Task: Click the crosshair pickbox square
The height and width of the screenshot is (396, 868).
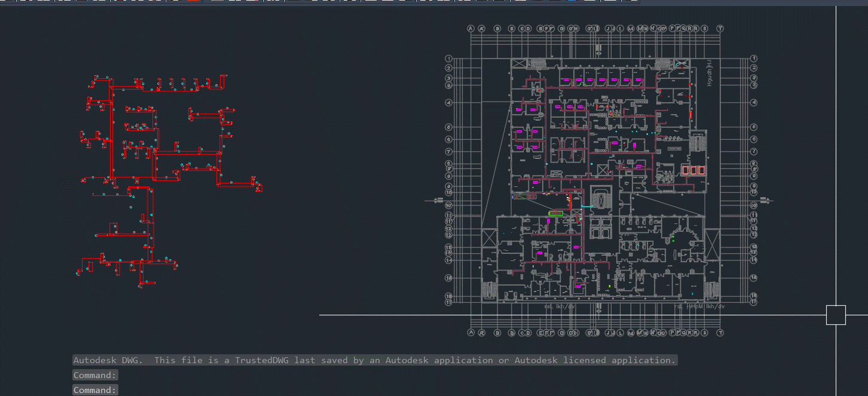Action: (836, 315)
